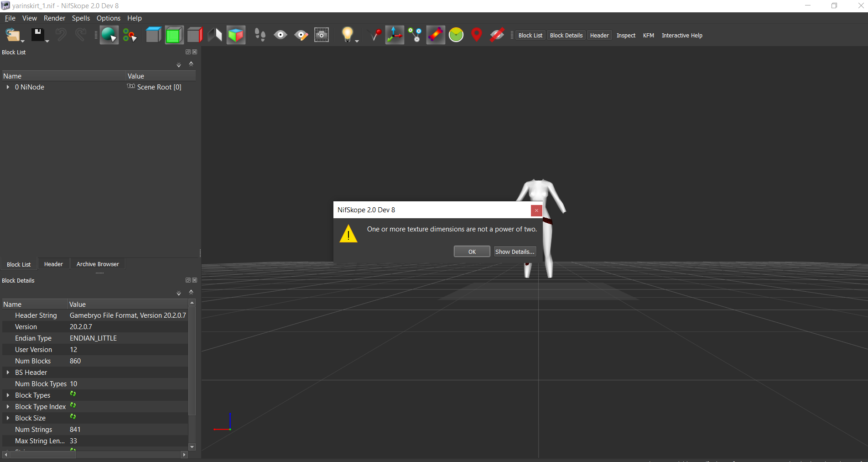Click the walk footsteps icon
Image resolution: width=868 pixels, height=462 pixels.
pyautogui.click(x=260, y=35)
